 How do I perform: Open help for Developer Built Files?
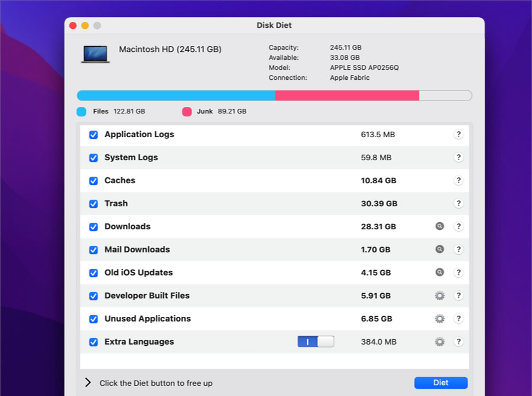[x=458, y=296]
